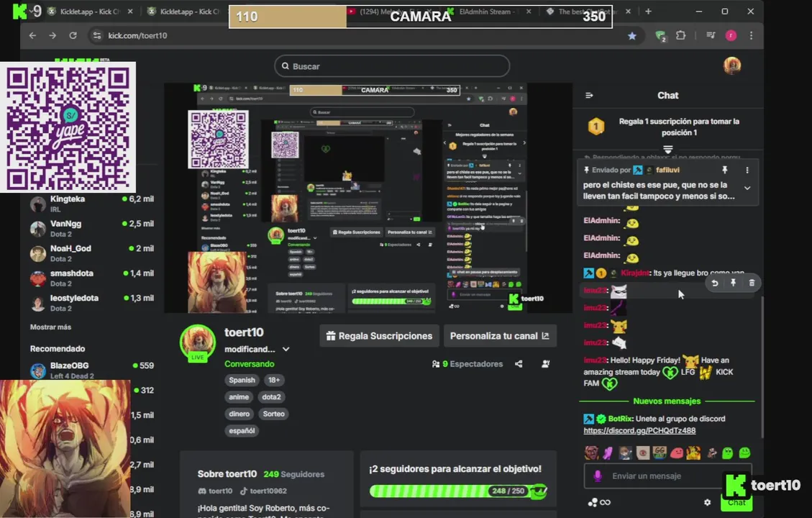Image resolution: width=812 pixels, height=518 pixels.
Task: Open the green shield extension with badge 2
Action: tap(660, 36)
